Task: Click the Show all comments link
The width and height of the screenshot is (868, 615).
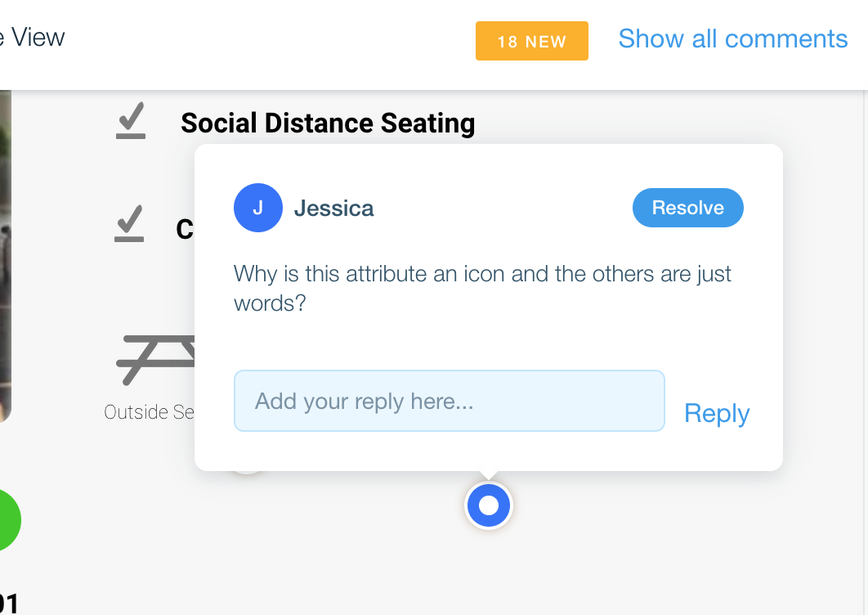Action: [732, 39]
